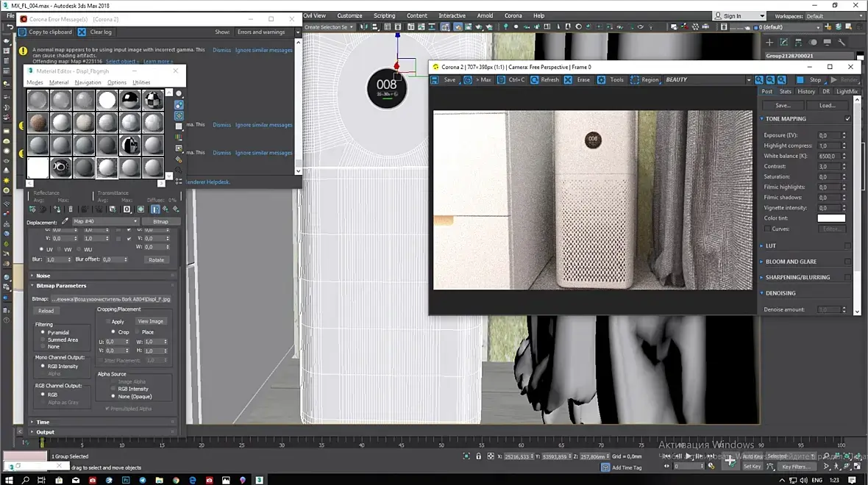Click the Reload bitmap button

pyautogui.click(x=46, y=311)
